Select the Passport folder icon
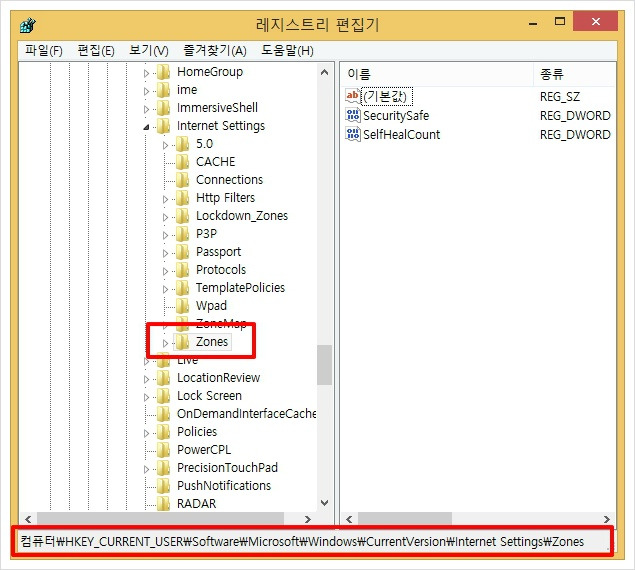The image size is (635, 570). tap(183, 252)
